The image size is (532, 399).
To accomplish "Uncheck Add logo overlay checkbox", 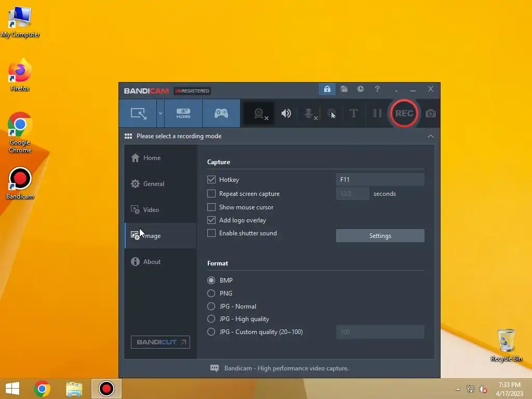I will point(211,220).
